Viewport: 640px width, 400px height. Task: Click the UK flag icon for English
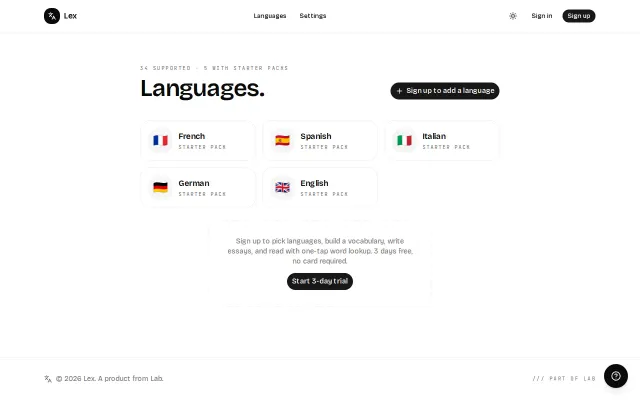[x=282, y=187]
